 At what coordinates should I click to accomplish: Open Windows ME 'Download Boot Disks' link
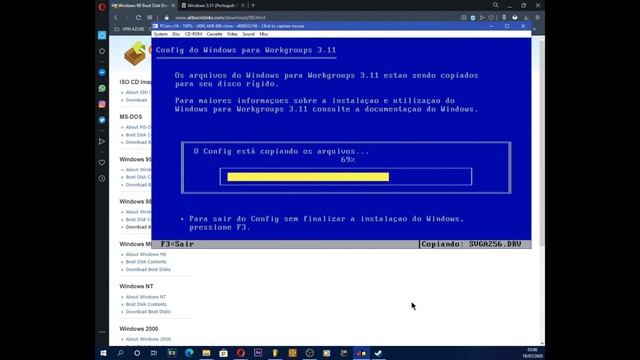(x=148, y=269)
